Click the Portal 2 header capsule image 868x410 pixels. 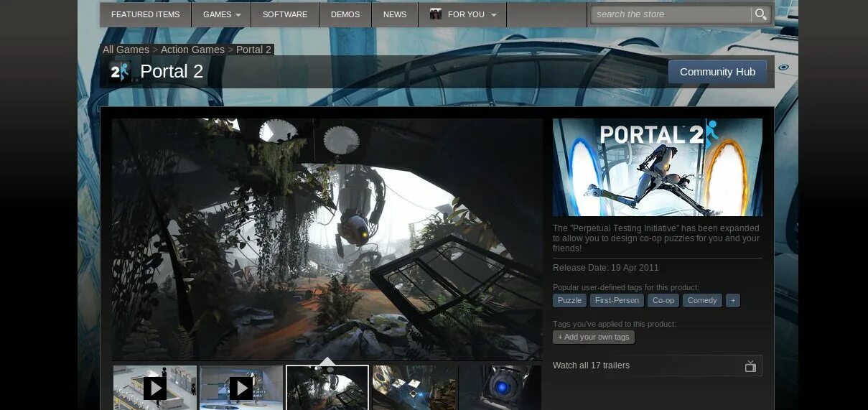coord(658,167)
